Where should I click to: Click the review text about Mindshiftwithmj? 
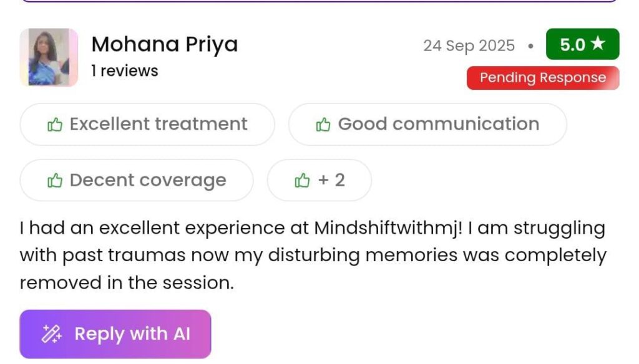click(x=312, y=256)
